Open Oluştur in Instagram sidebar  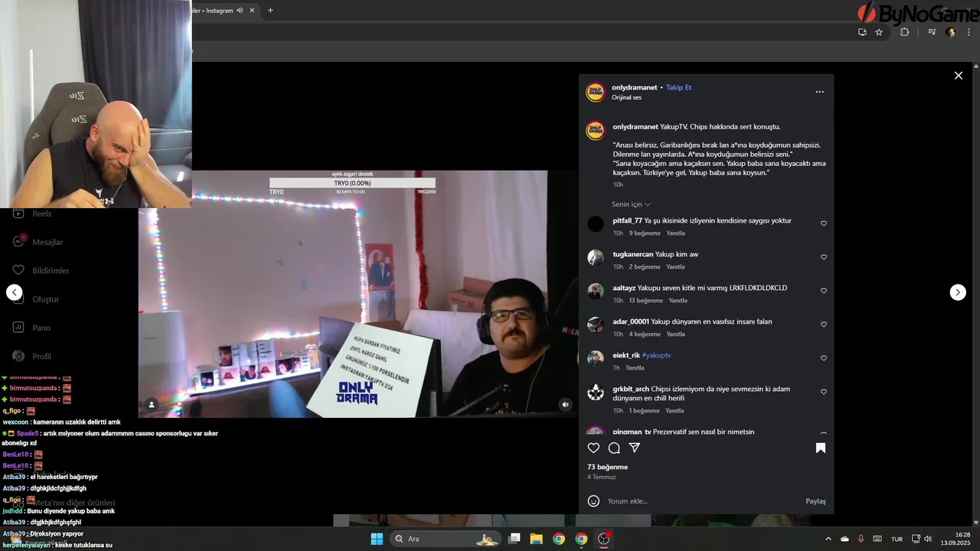(35, 299)
